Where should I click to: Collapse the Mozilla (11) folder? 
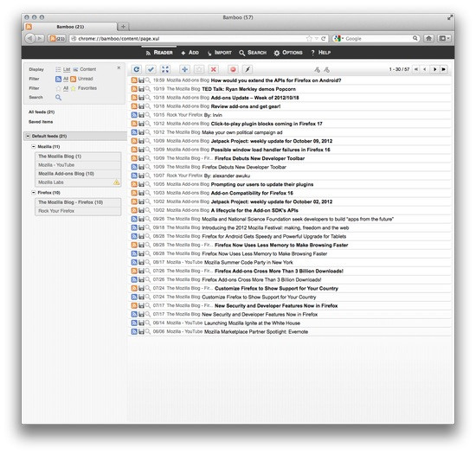point(34,146)
